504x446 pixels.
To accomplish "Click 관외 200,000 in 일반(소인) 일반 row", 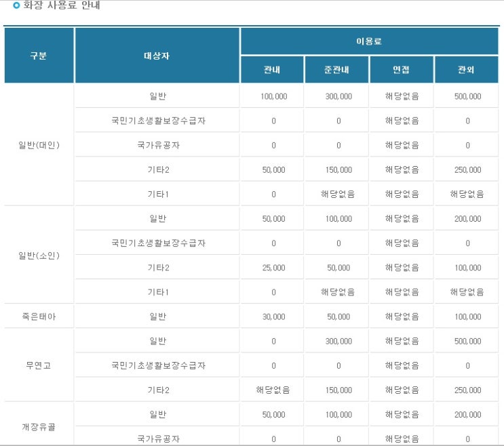I will point(467,219).
